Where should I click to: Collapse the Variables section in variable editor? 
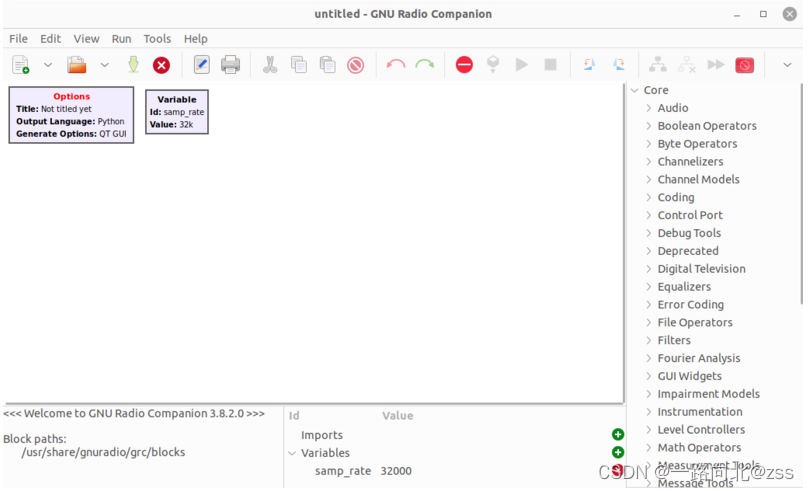tap(292, 453)
